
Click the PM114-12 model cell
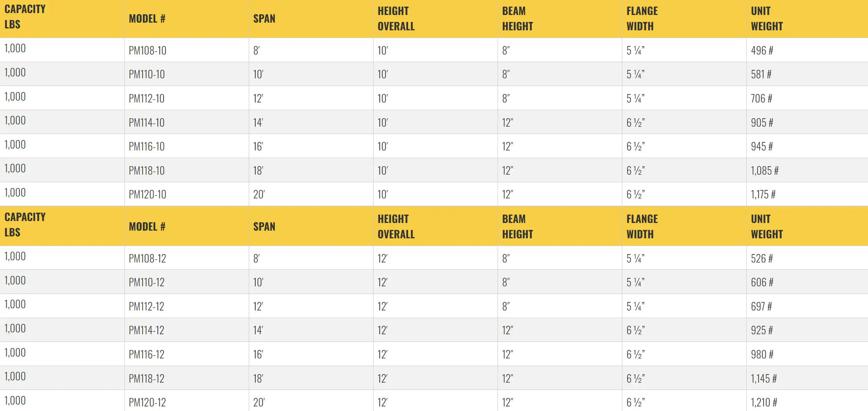[x=146, y=331]
